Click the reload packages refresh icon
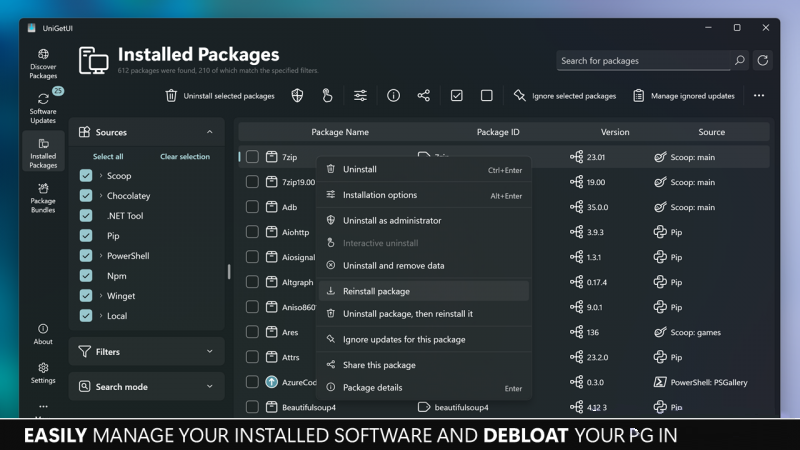 point(763,61)
